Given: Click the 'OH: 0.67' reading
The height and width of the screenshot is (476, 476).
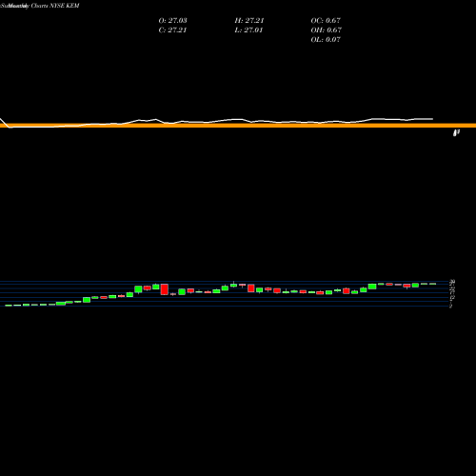Looking at the screenshot, I should point(327,30).
